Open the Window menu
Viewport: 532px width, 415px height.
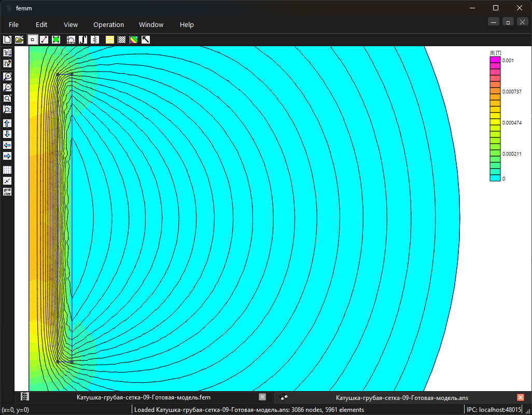click(x=151, y=25)
